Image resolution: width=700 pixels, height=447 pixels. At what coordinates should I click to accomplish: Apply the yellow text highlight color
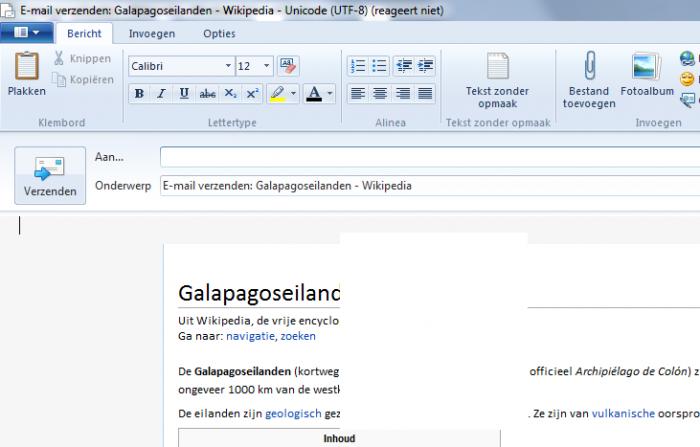point(278,93)
